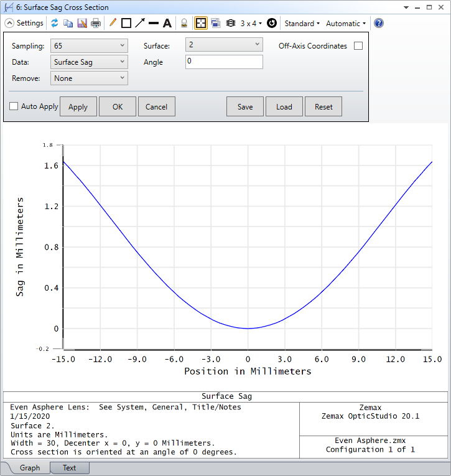Click the Angle input field
This screenshot has height=476, width=451.
[224, 62]
